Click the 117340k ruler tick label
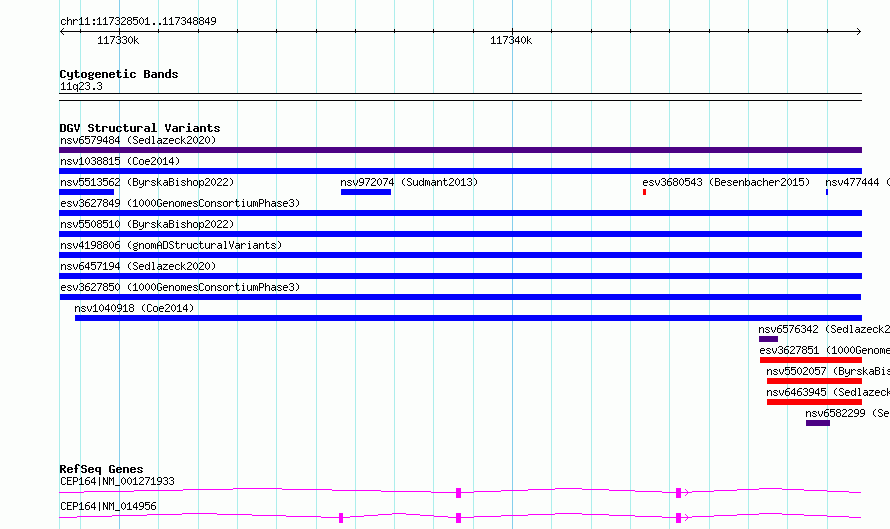Image resolution: width=890 pixels, height=529 pixels. 511,40
